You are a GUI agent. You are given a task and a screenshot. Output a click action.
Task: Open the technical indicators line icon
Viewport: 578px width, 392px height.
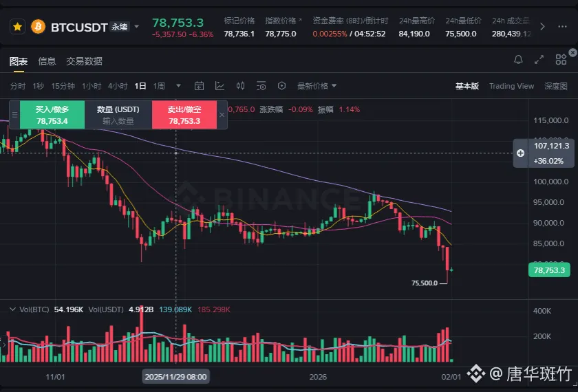220,86
